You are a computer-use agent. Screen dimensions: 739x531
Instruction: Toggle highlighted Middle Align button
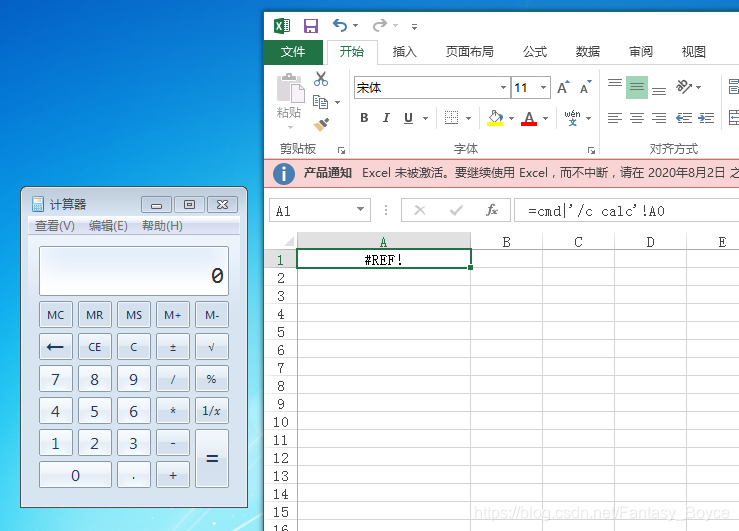click(x=637, y=87)
